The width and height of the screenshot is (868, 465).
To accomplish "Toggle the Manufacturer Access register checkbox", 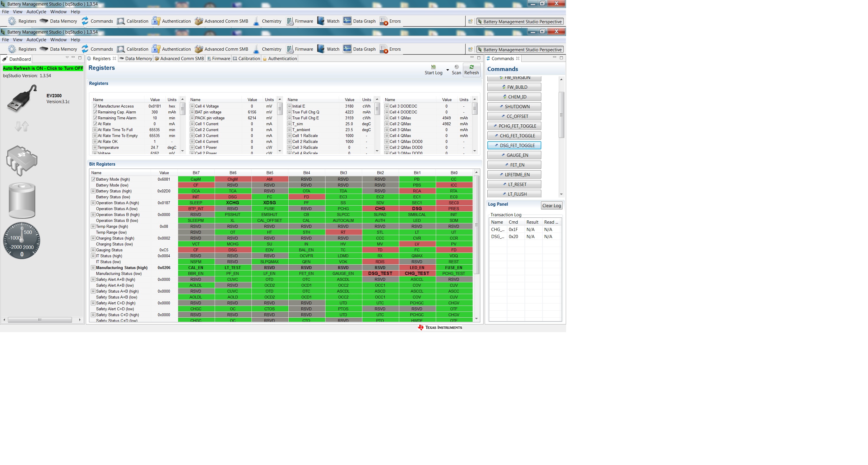I will click(95, 106).
